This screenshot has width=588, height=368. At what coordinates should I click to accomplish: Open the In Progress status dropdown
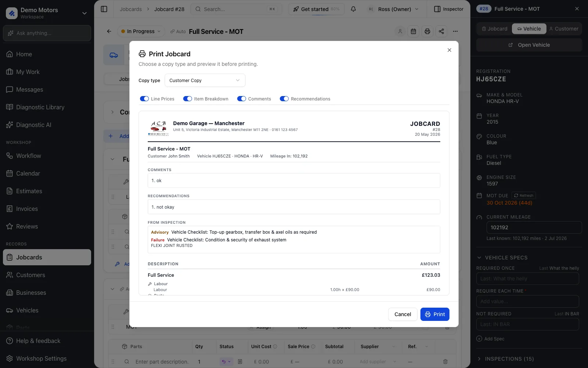(141, 31)
